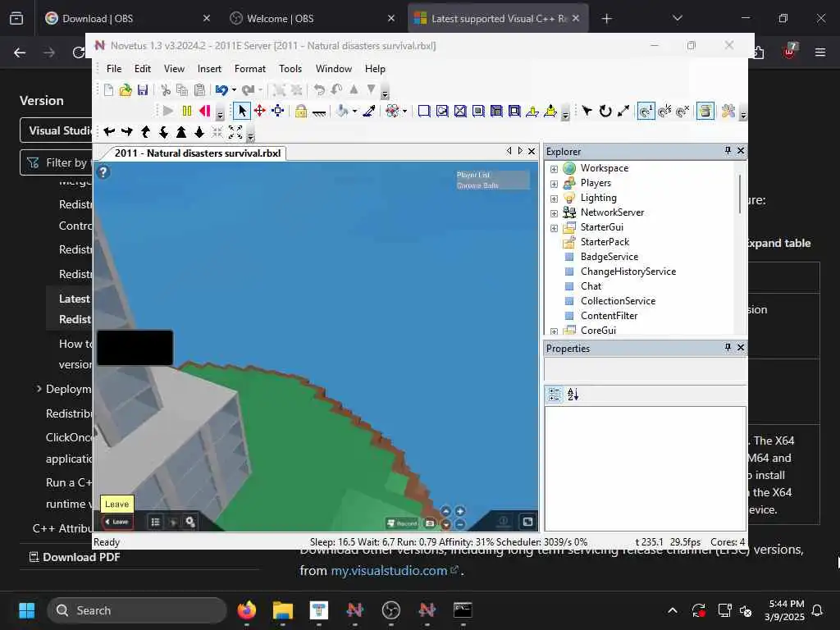Expand the CoreGui tree node
This screenshot has width=840, height=630.
coord(554,331)
